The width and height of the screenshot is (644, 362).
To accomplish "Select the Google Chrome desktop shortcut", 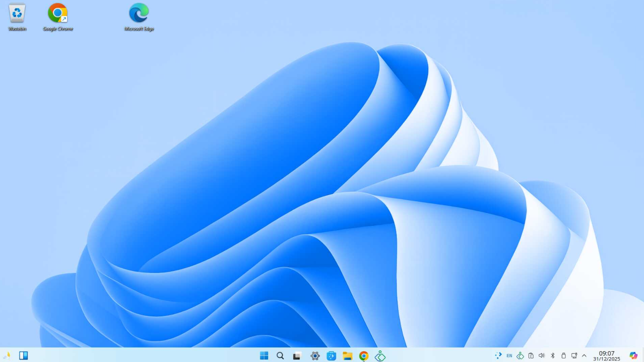I will click(x=58, y=17).
